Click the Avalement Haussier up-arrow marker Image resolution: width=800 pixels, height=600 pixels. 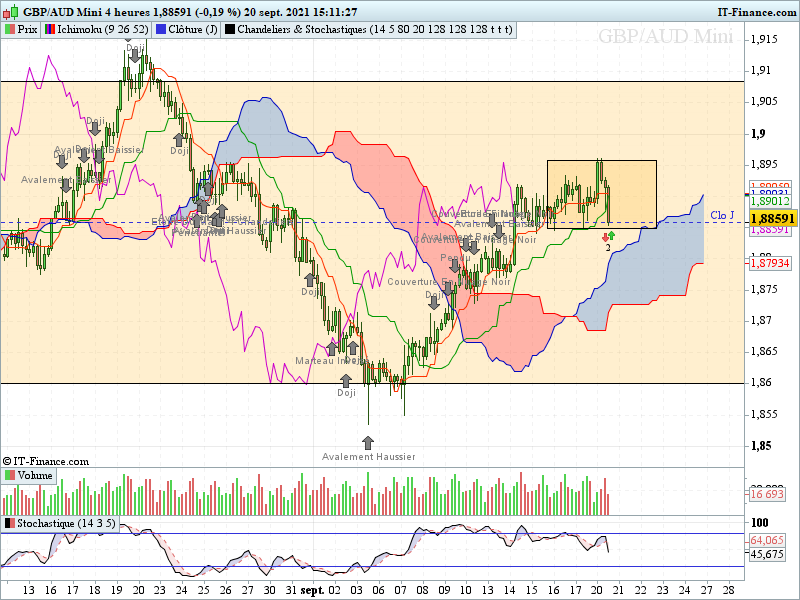[368, 442]
